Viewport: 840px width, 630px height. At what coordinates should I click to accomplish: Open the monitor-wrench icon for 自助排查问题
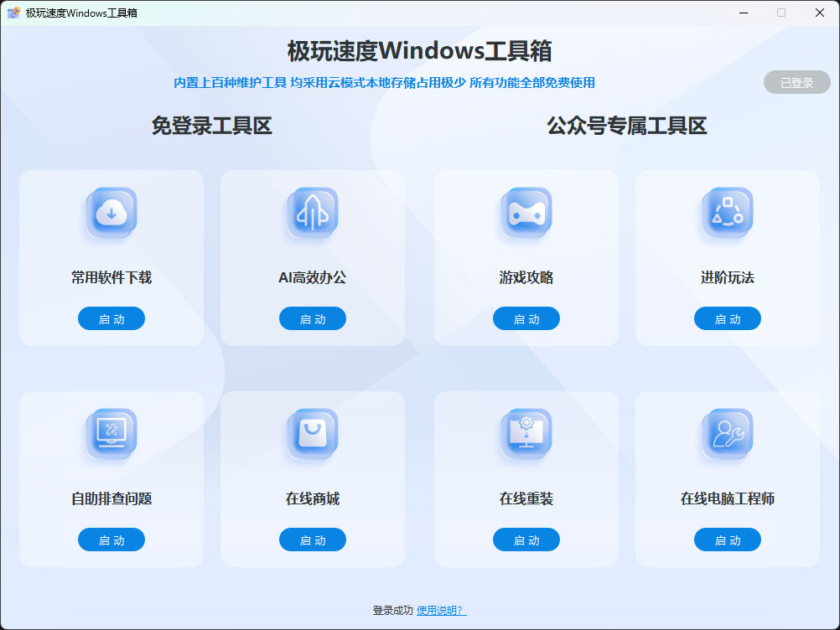111,434
